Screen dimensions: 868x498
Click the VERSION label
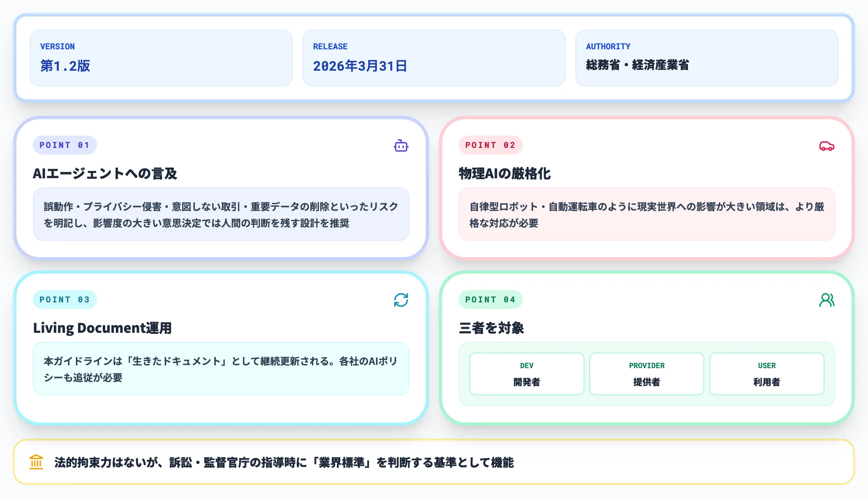tap(58, 46)
